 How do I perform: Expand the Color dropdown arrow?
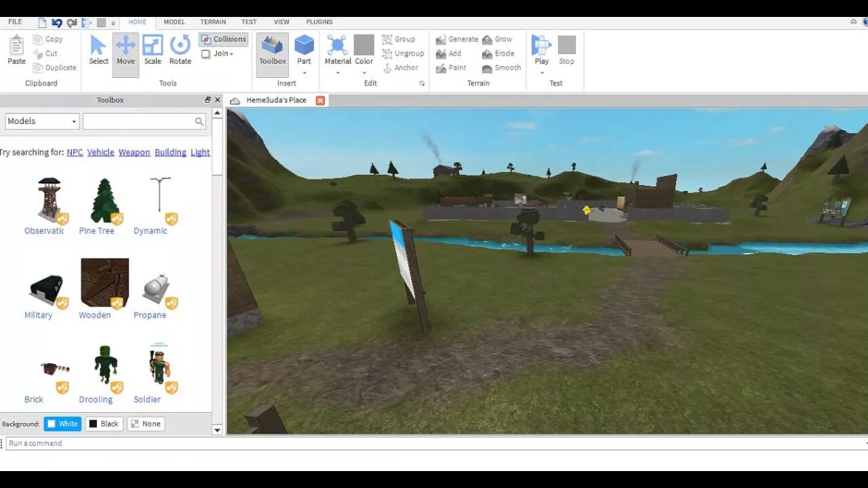point(364,72)
